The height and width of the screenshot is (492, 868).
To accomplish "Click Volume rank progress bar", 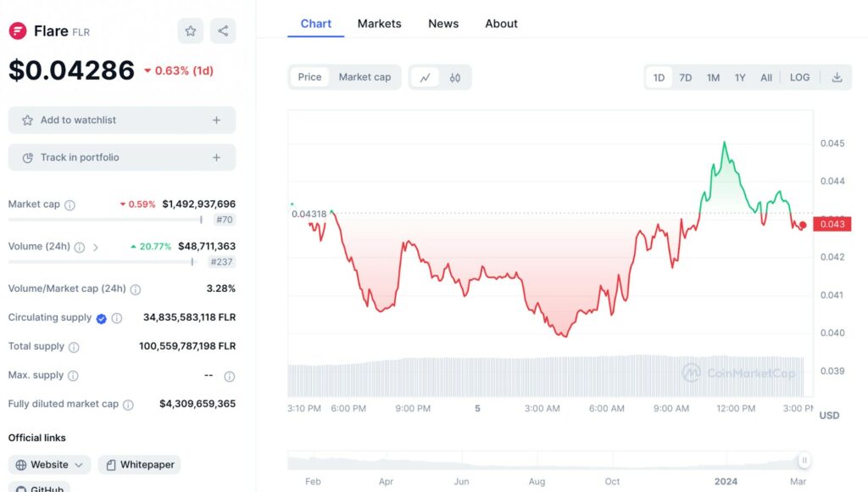I will pos(101,262).
